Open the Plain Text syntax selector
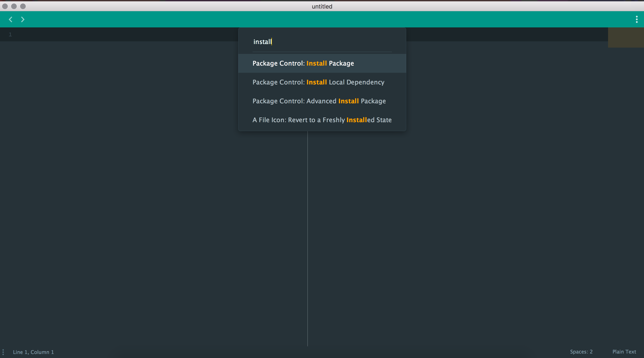Screen dimensions: 644x358 pos(624,352)
